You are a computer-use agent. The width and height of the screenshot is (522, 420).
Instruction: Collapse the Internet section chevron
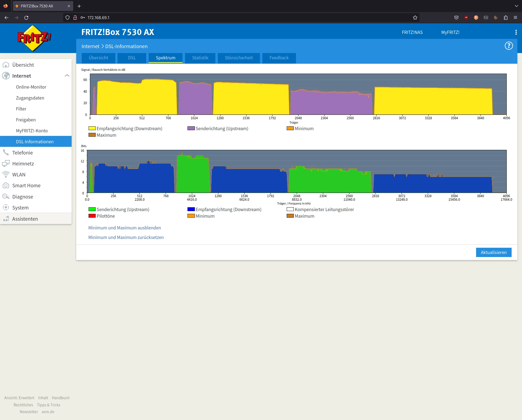click(x=67, y=76)
